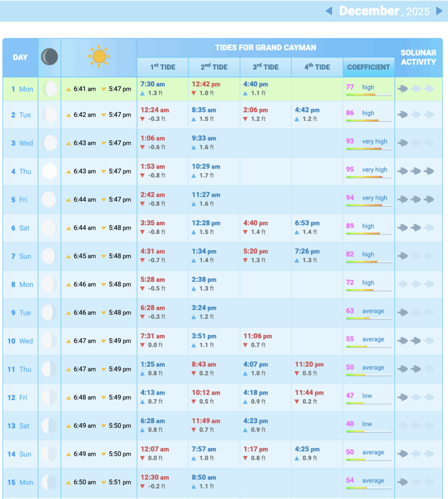Image resolution: width=448 pixels, height=499 pixels.
Task: Select the 3rd TIDE column header
Action: pos(266,67)
